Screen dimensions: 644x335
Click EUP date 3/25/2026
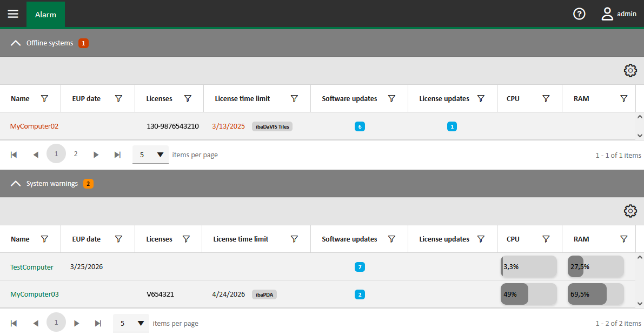[87, 266]
